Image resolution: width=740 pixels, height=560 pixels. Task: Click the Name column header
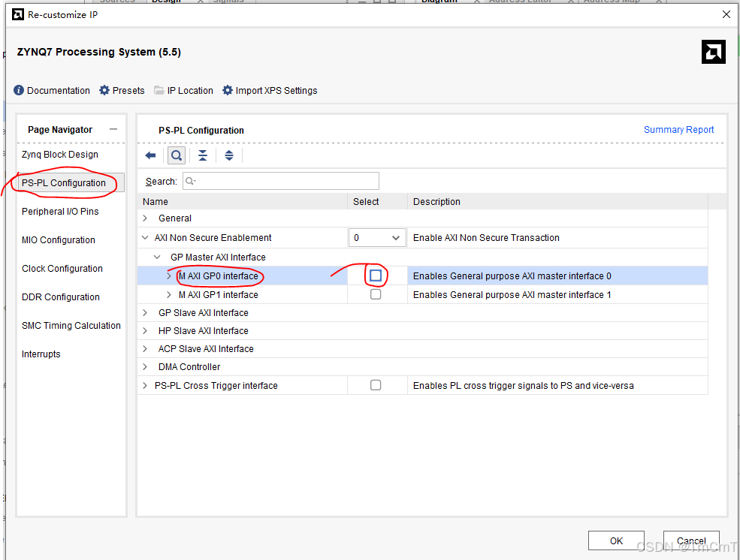point(156,202)
